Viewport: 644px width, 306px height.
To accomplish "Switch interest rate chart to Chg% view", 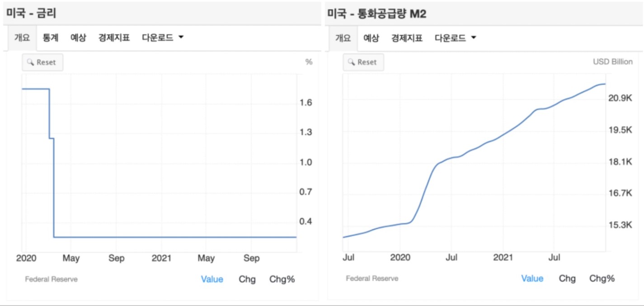I will pyautogui.click(x=282, y=279).
